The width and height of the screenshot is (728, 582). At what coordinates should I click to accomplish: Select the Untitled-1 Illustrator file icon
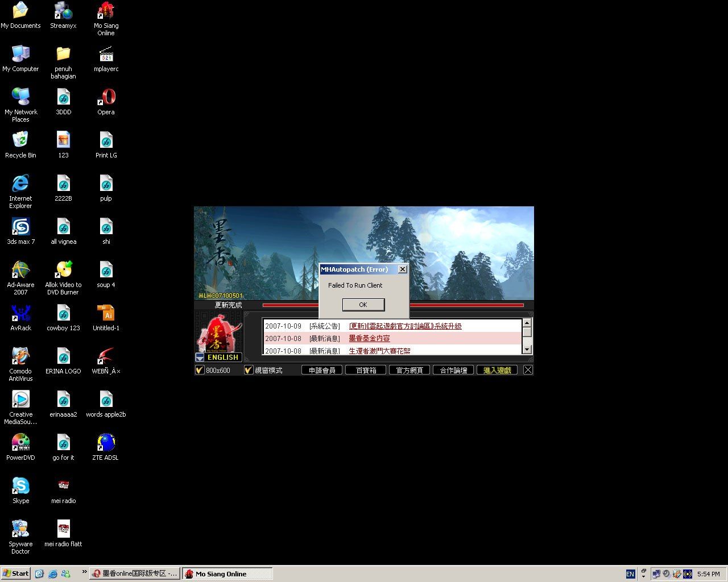tap(106, 318)
